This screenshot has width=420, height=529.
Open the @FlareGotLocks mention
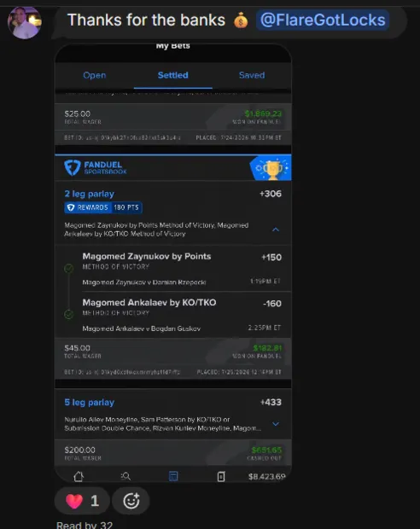pos(323,20)
